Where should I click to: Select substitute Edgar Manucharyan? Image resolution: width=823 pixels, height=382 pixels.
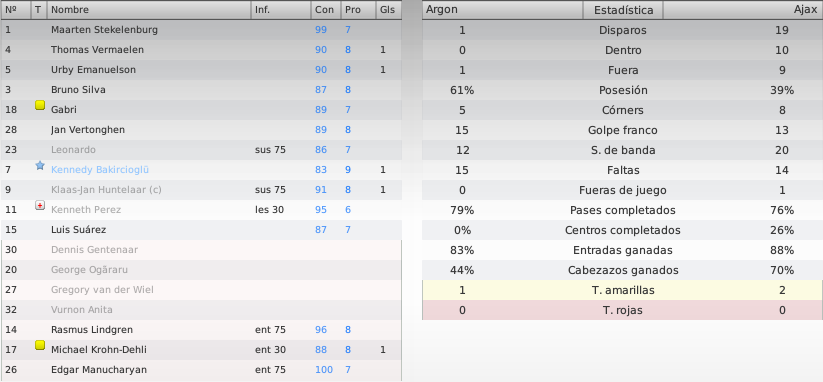click(201, 369)
